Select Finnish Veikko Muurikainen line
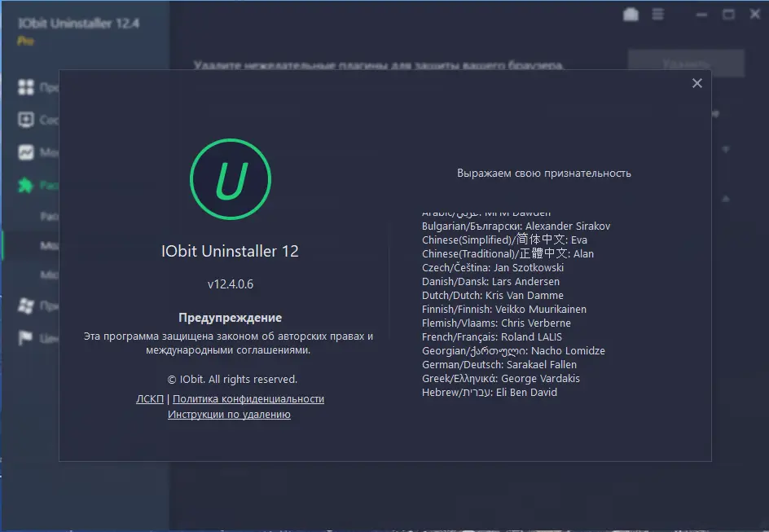Screen dimensions: 769x532 503,310
